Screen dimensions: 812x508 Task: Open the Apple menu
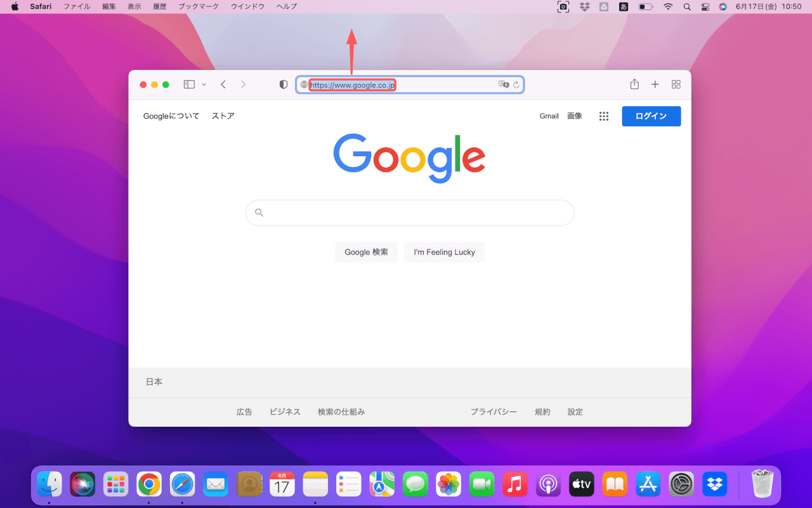pyautogui.click(x=15, y=6)
